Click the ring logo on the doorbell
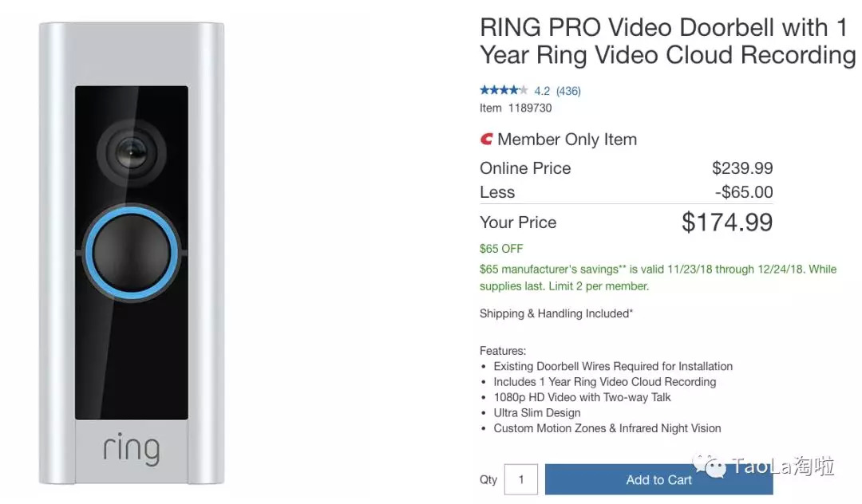 (x=131, y=448)
